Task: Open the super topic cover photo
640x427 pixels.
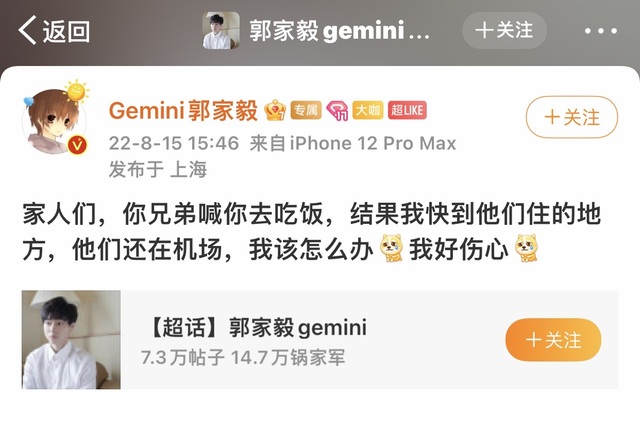Action: click(71, 340)
